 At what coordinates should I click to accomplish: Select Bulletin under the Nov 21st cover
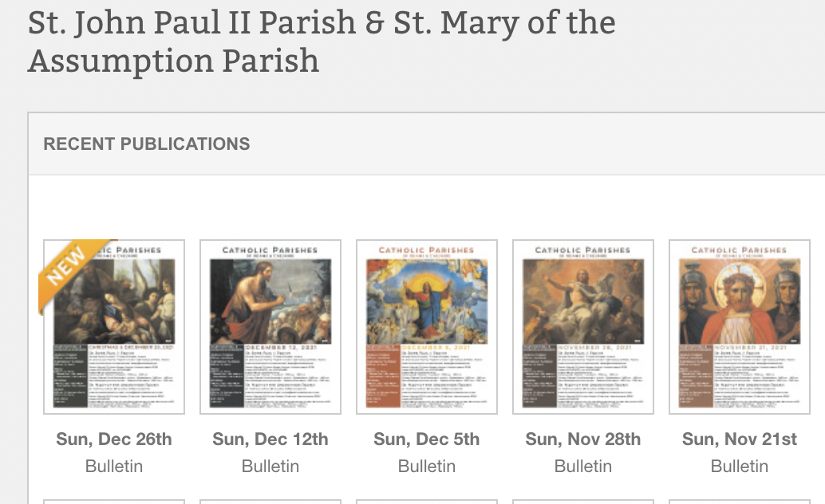click(x=739, y=466)
